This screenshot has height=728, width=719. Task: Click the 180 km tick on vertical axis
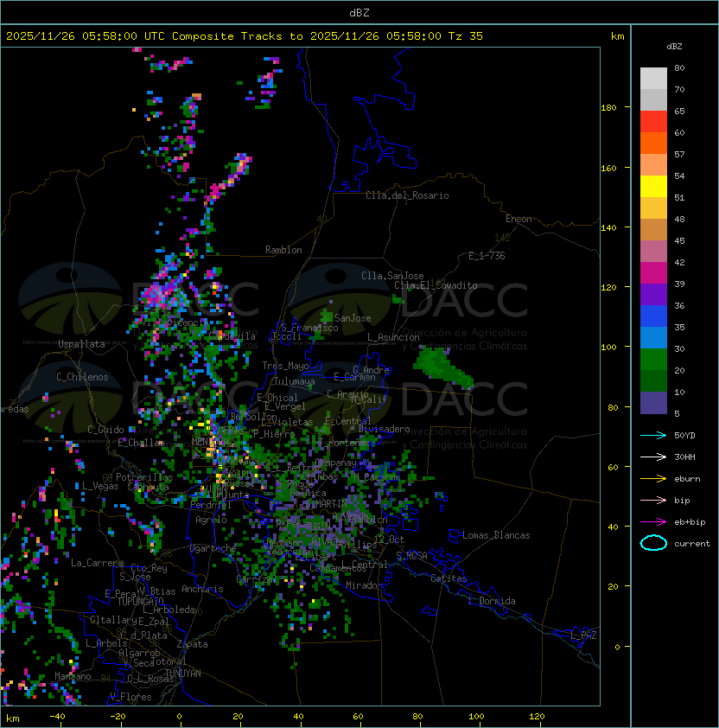tap(608, 108)
